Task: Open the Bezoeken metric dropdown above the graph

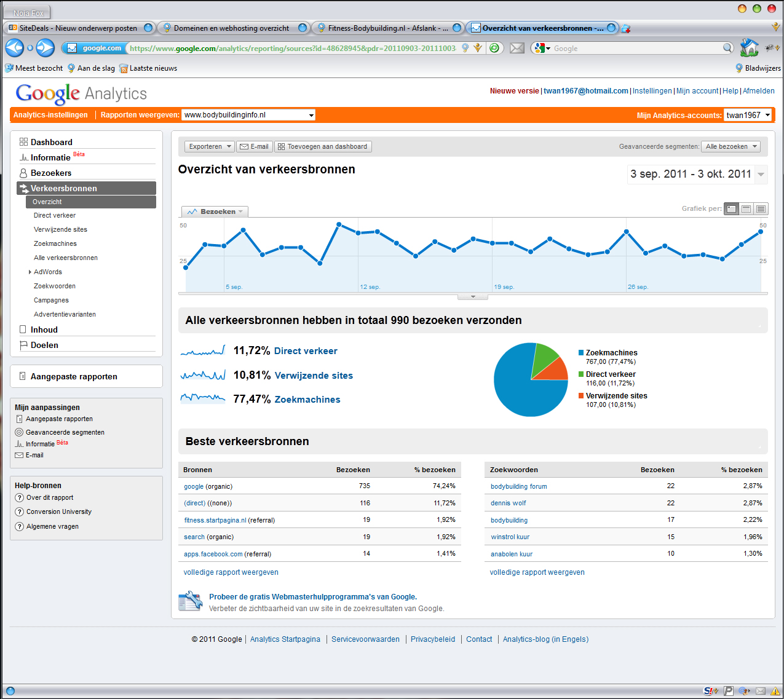Action: [215, 211]
